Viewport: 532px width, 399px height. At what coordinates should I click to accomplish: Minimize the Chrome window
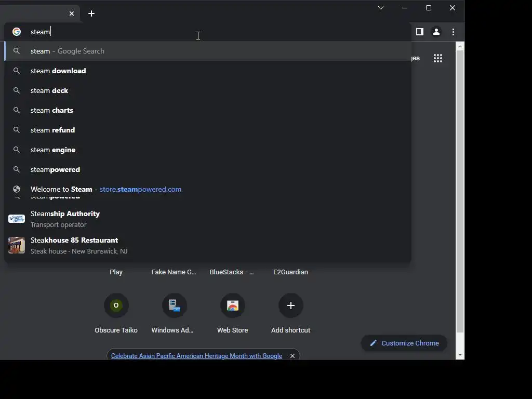pos(404,8)
